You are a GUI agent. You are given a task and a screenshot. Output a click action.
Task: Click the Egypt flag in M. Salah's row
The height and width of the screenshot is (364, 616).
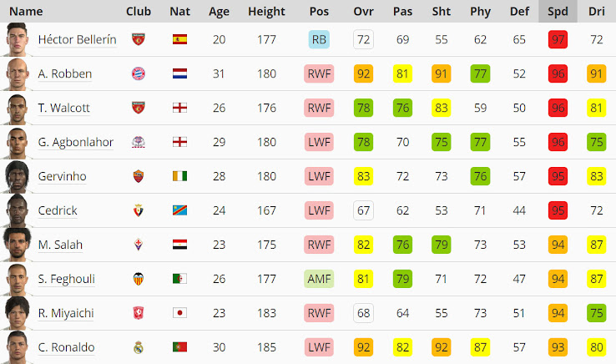pos(179,245)
